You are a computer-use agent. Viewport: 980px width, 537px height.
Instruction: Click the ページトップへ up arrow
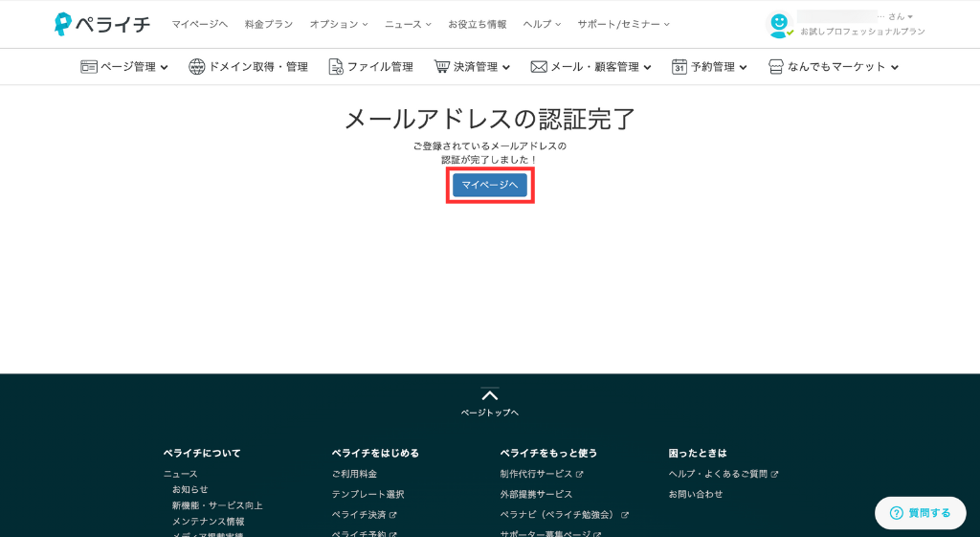coord(490,394)
